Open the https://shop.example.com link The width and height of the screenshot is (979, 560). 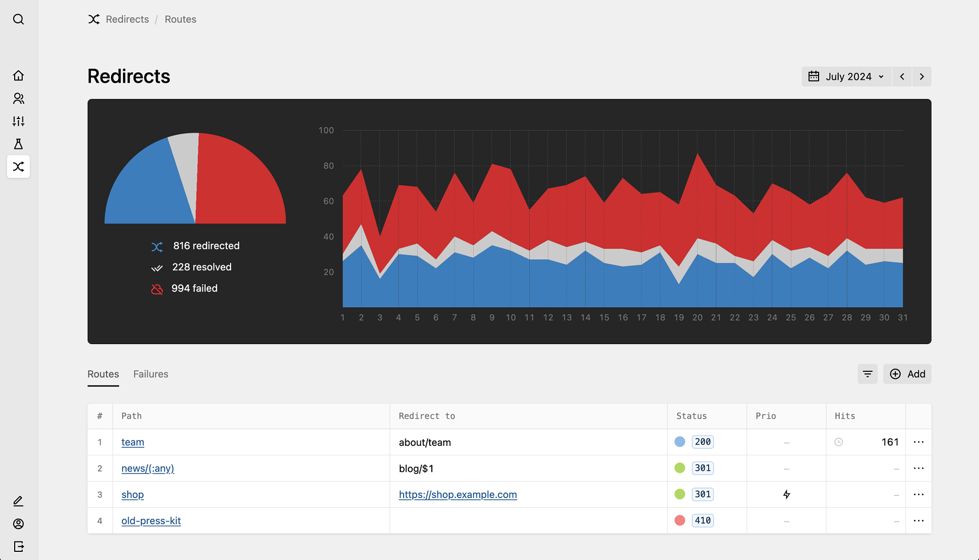coord(457,495)
